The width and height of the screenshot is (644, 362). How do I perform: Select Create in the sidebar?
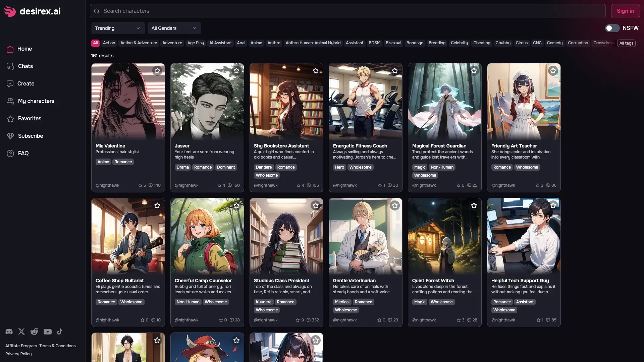click(25, 83)
